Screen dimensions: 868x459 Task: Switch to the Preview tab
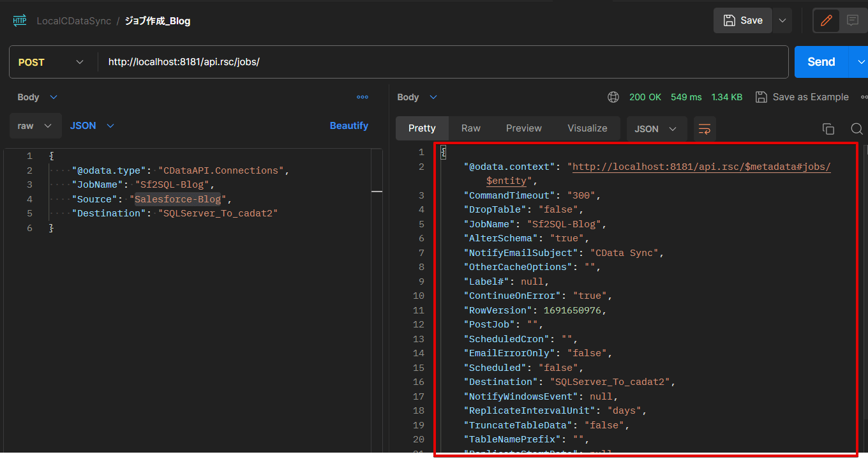click(523, 128)
